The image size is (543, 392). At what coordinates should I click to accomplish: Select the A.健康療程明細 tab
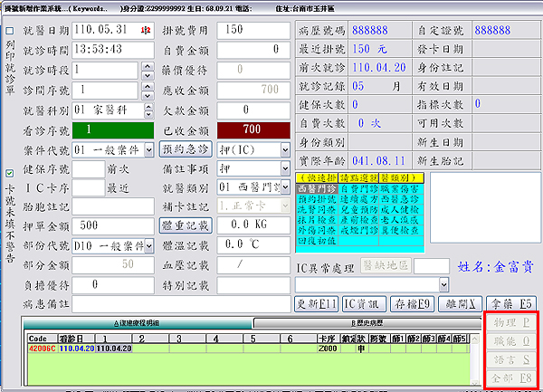coord(137,322)
